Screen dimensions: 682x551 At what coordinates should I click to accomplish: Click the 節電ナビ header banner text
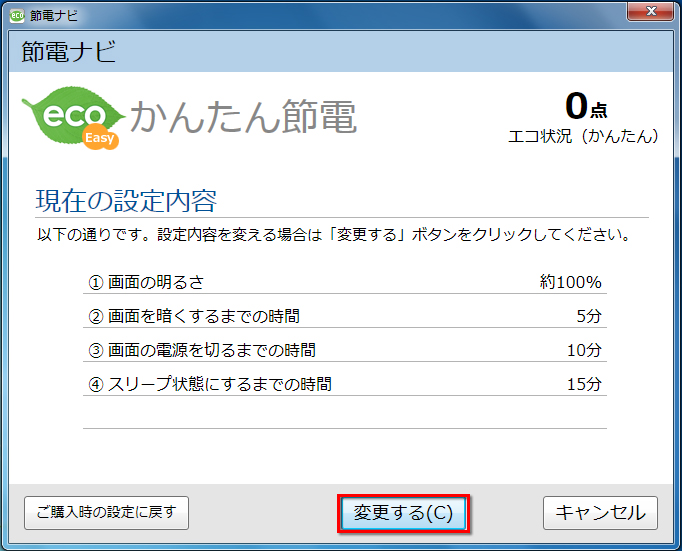69,51
